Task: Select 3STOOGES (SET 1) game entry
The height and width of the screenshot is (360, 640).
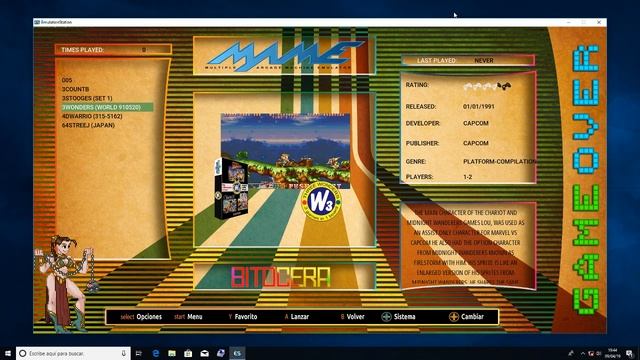Action: coord(87,98)
